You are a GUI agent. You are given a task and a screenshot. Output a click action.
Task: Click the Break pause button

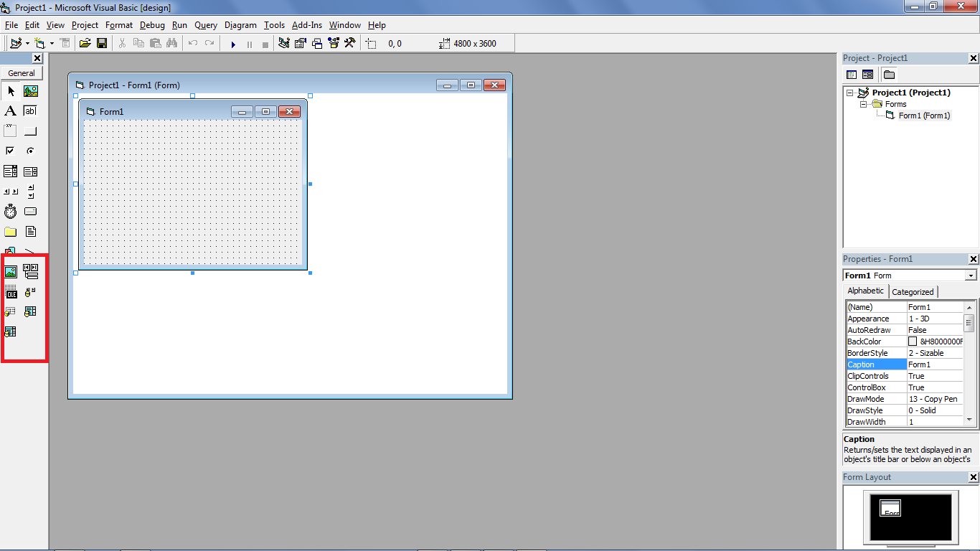(x=250, y=44)
